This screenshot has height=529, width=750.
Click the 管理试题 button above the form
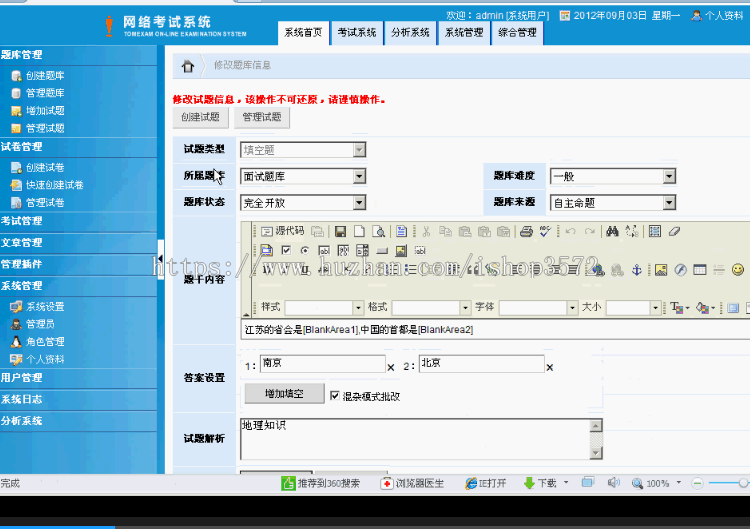tap(262, 117)
